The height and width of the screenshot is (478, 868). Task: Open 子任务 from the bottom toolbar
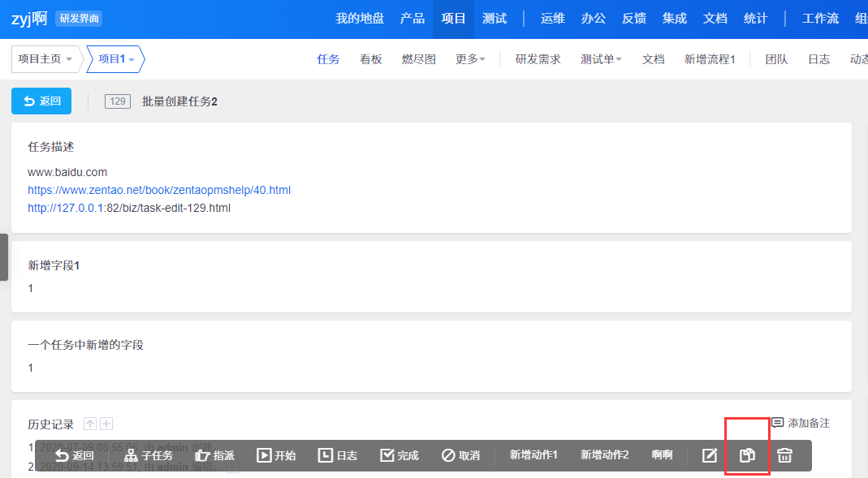pyautogui.click(x=149, y=455)
